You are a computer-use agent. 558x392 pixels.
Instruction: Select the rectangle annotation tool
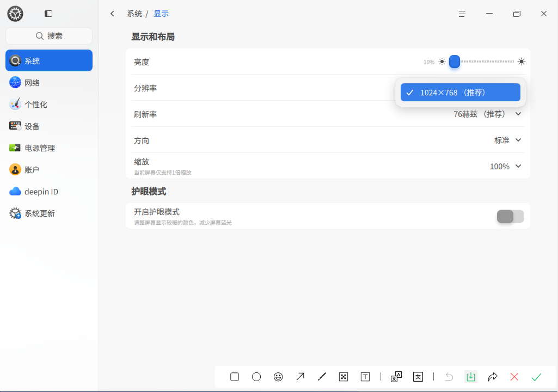coord(235,377)
